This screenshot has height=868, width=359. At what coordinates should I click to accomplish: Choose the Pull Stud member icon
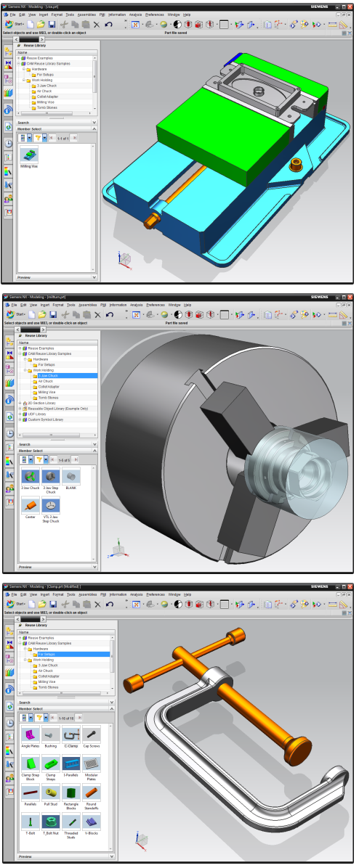(x=50, y=793)
